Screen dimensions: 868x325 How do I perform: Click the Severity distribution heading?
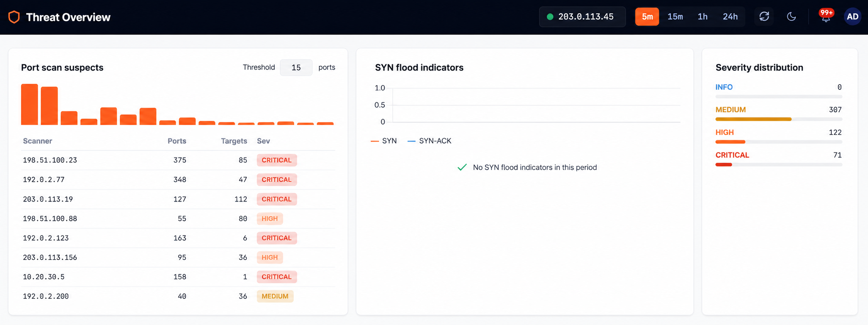759,67
